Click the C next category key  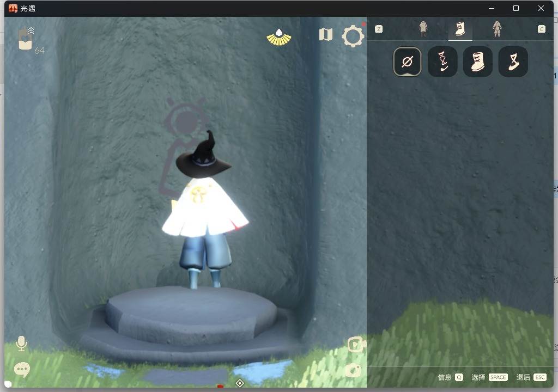[x=541, y=29]
